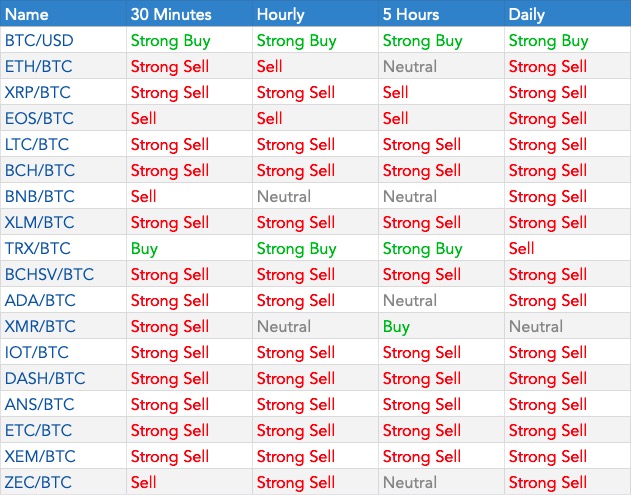Open the ETH/BTC pair link

pyautogui.click(x=39, y=66)
